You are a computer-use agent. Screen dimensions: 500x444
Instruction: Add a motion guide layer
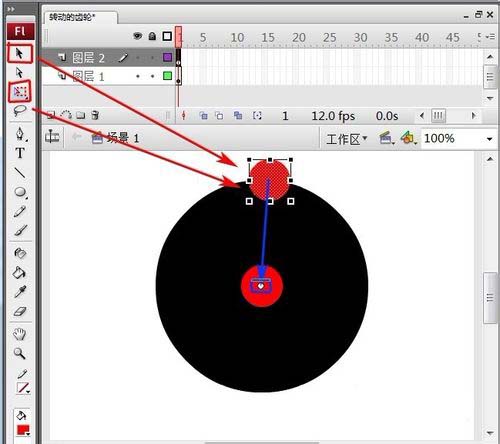(x=66, y=115)
